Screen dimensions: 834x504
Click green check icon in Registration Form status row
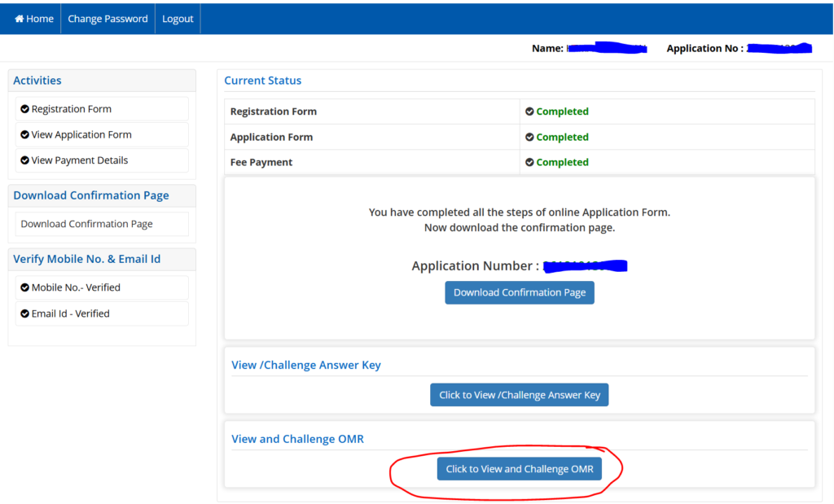(x=529, y=112)
